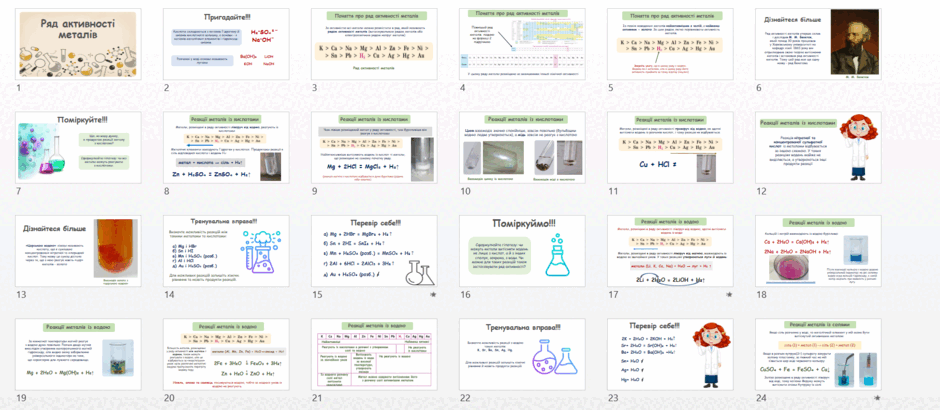Screen dimensions: 940x410
Task: Click slide 6 with scientist portrait
Action: point(818,44)
